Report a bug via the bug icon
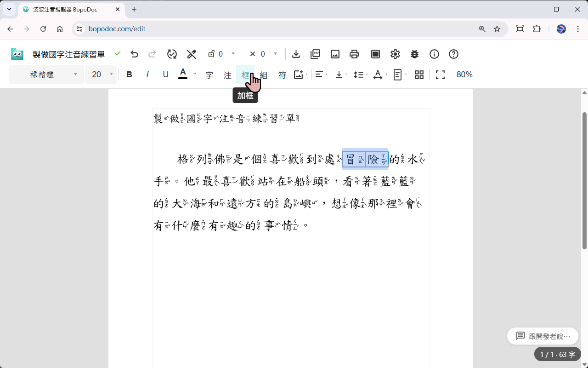Image resolution: width=588 pixels, height=368 pixels. tap(414, 54)
